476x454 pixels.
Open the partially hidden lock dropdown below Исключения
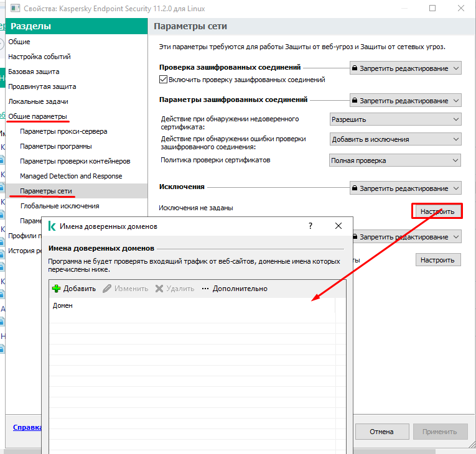pos(407,237)
